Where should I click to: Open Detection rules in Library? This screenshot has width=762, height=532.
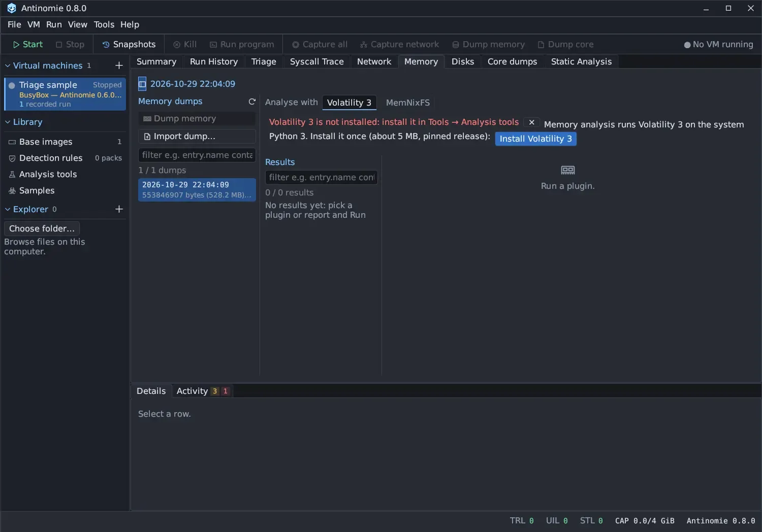pos(65,158)
